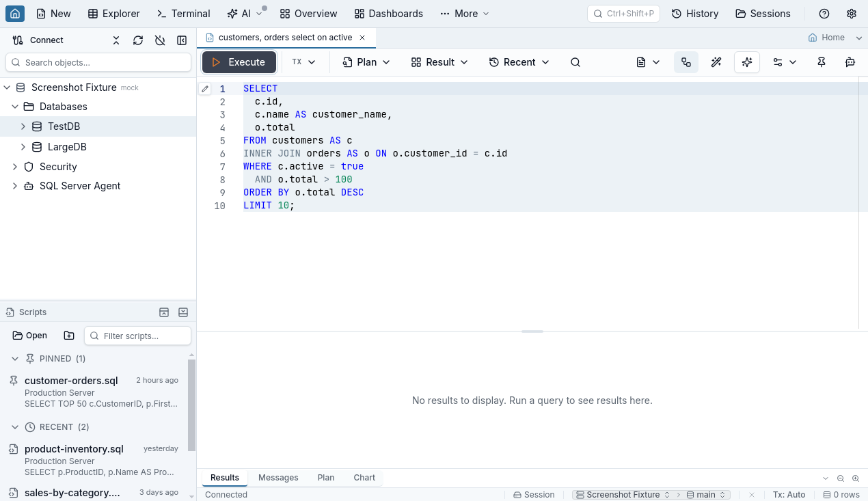Click the help question mark icon
Viewport: 868px width, 501px height.
tap(824, 14)
